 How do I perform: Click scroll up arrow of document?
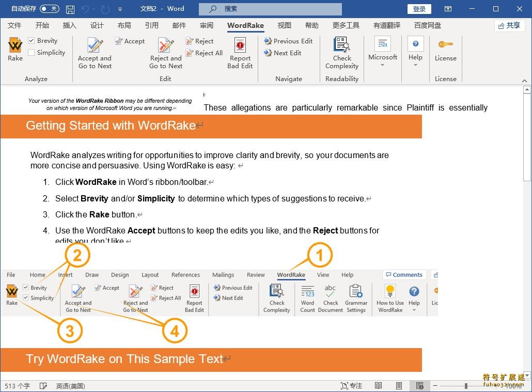click(x=526, y=89)
